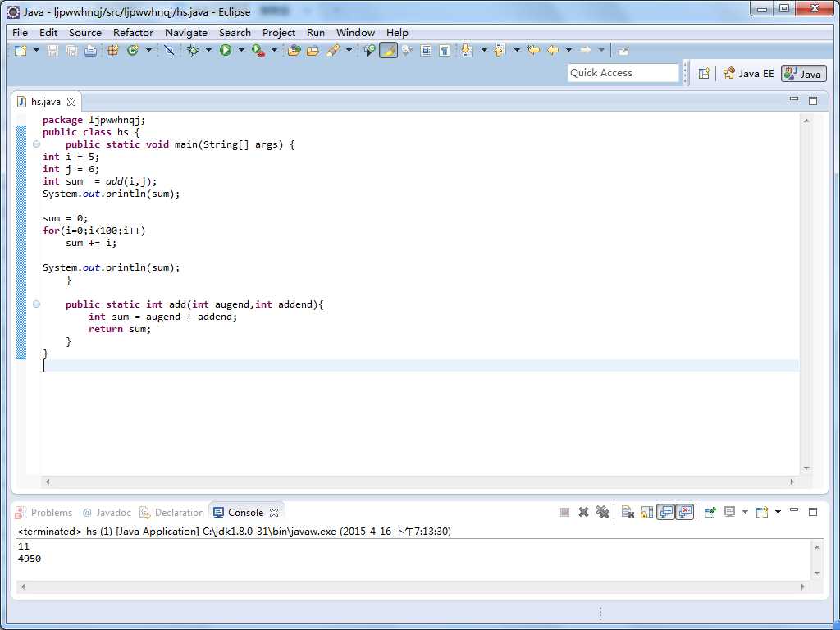840x630 pixels.
Task: Click Display Selected Console icon
Action: click(x=729, y=512)
